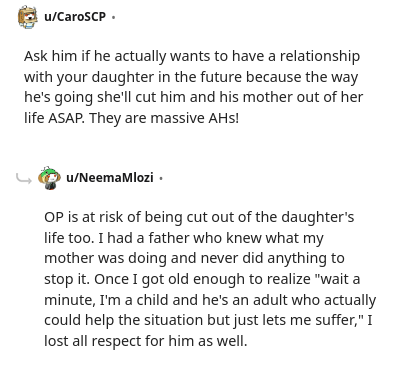
Task: Click the line "with your daughter in the future"
Action: (x=191, y=77)
